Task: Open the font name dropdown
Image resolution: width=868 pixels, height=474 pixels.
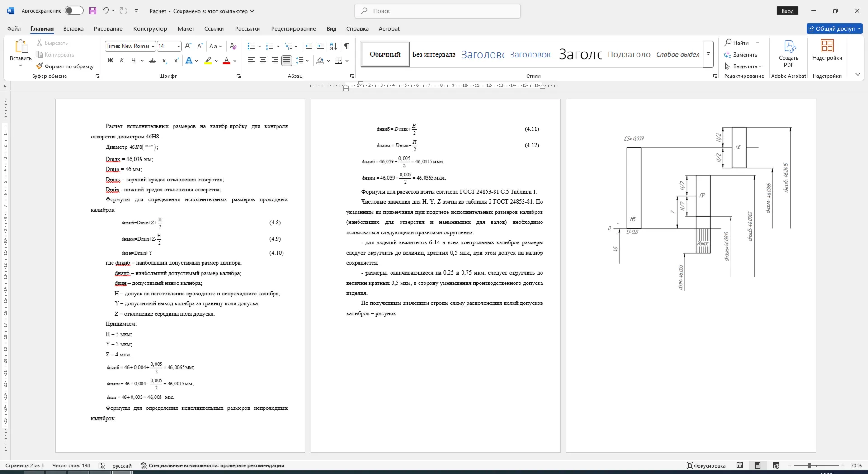Action: pyautogui.click(x=153, y=46)
